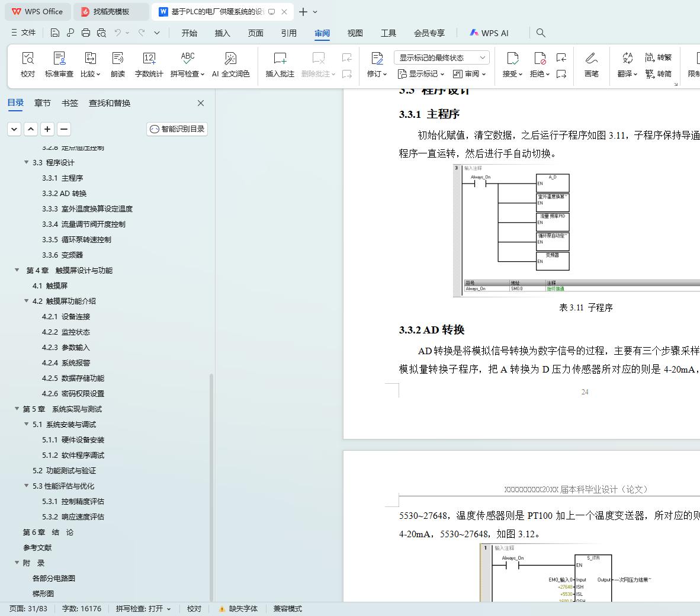
Task: Switch to 书签 tab in navigation pane
Action: pyautogui.click(x=70, y=103)
